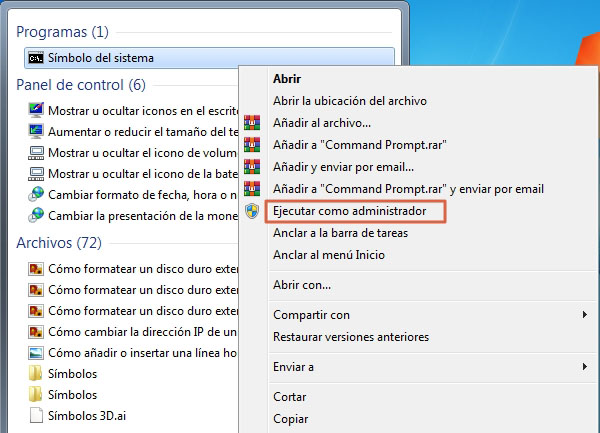Viewport: 600px width, 433px height.
Task: Open Aumentar o reducir el tamaño del texto
Action: pos(143,132)
